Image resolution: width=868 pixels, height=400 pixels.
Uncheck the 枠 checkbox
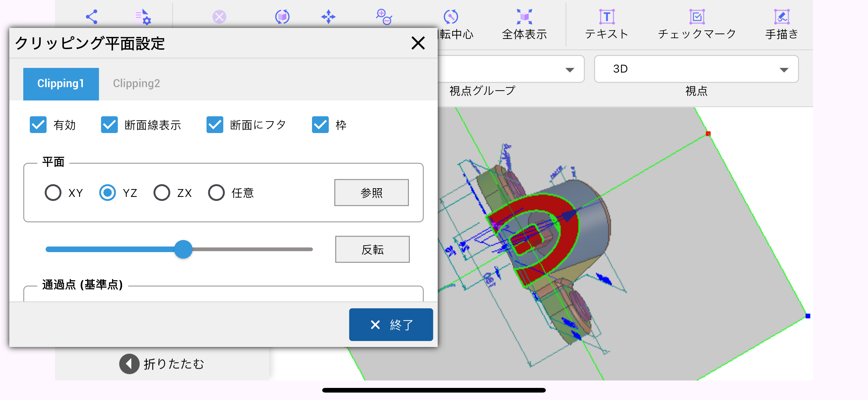tap(320, 125)
